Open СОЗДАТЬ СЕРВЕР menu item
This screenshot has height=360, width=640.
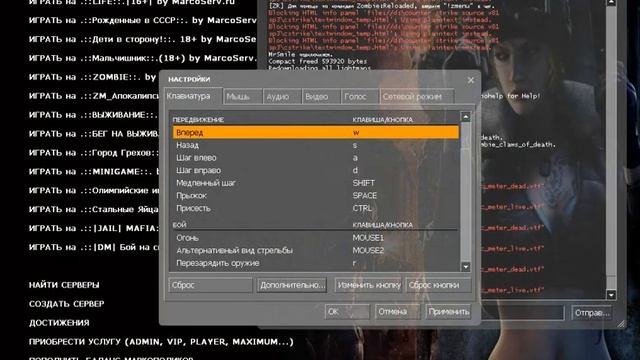67,304
